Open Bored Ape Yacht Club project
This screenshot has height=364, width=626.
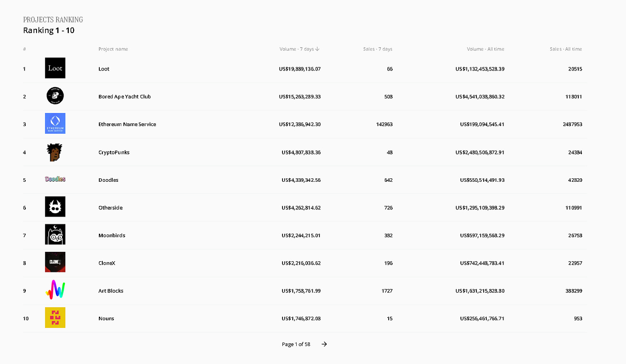125,97
